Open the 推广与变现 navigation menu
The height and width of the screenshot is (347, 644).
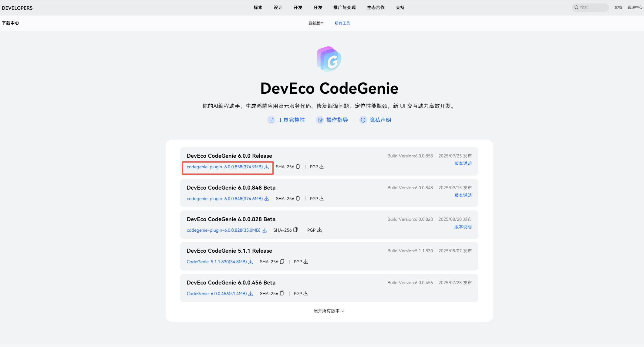coord(344,8)
